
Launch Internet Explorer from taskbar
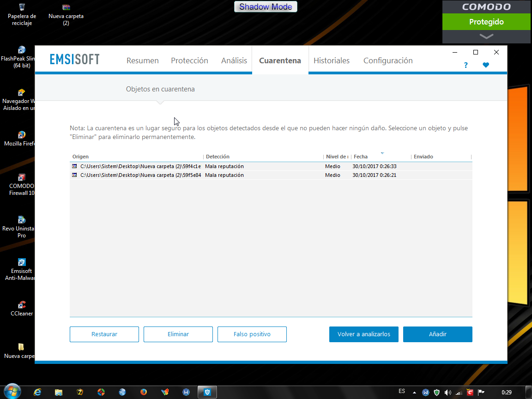pos(37,392)
